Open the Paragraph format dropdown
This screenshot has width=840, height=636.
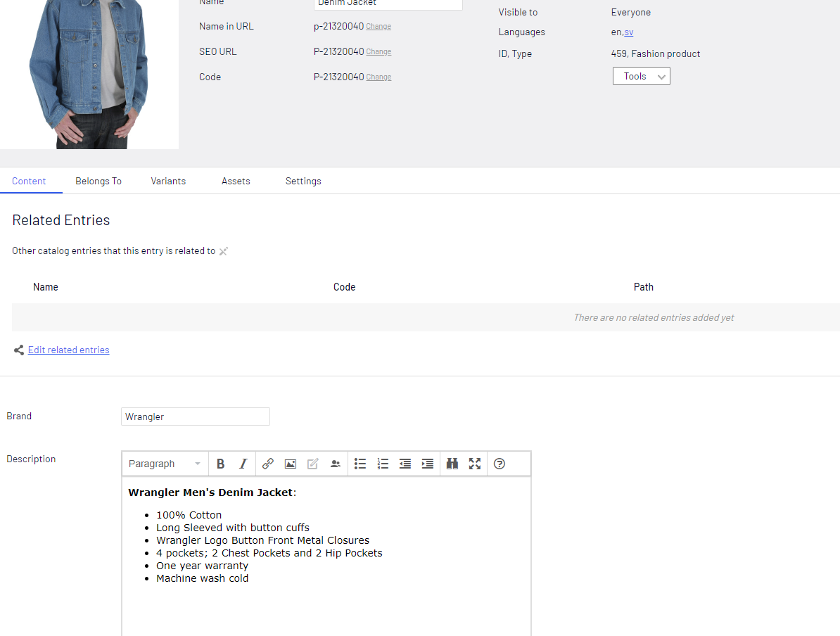pos(165,464)
